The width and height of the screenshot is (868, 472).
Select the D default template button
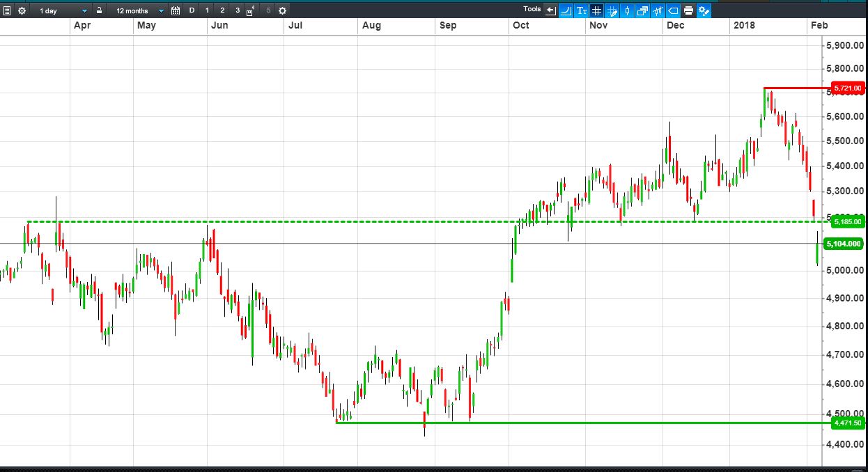(192, 10)
